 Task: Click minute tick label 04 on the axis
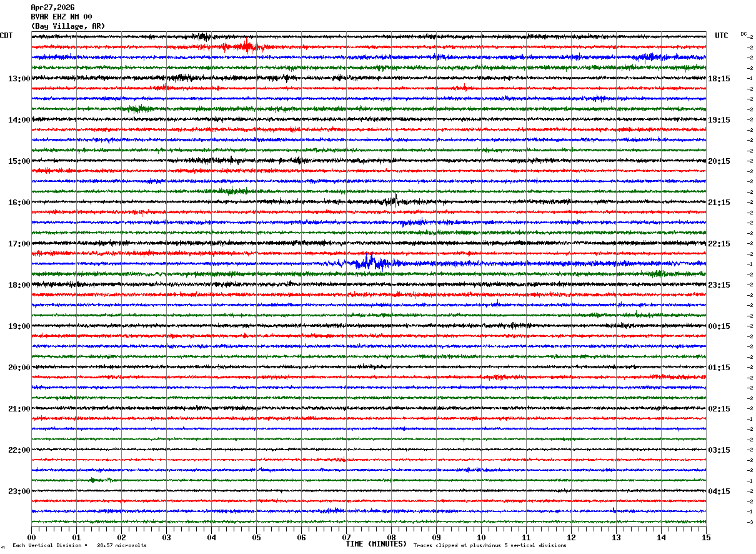[211, 537]
